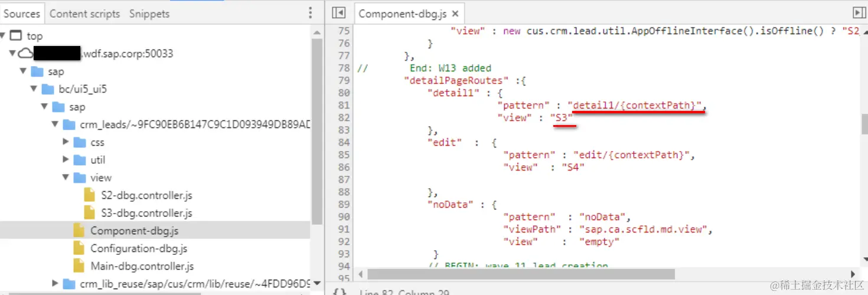This screenshot has height=295, width=868.
Task: Toggle the debugger sidebar button
Action: coord(859,13)
